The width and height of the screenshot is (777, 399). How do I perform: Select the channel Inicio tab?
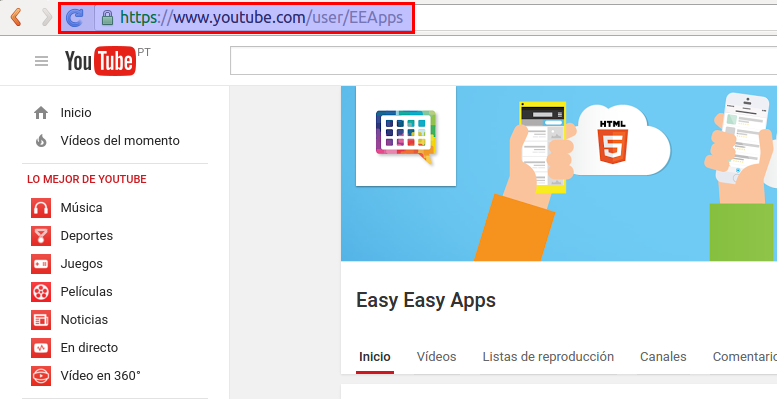tap(375, 357)
